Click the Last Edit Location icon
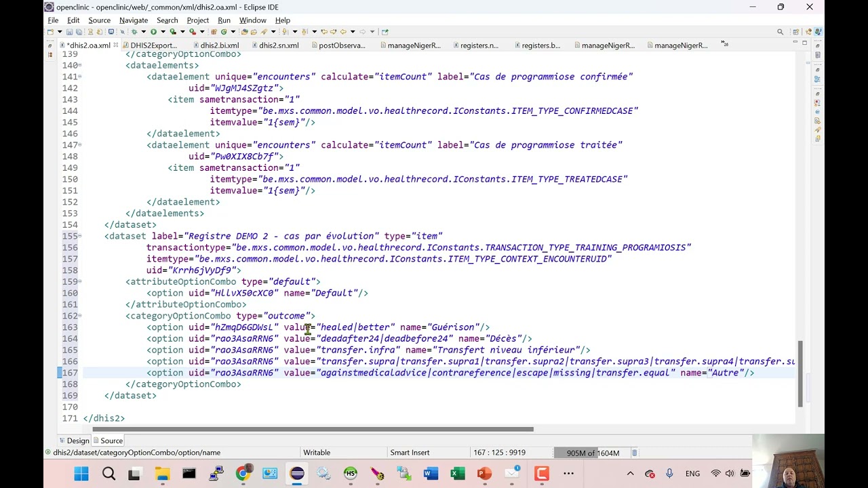Viewport: 868px width, 488px height. 324,31
